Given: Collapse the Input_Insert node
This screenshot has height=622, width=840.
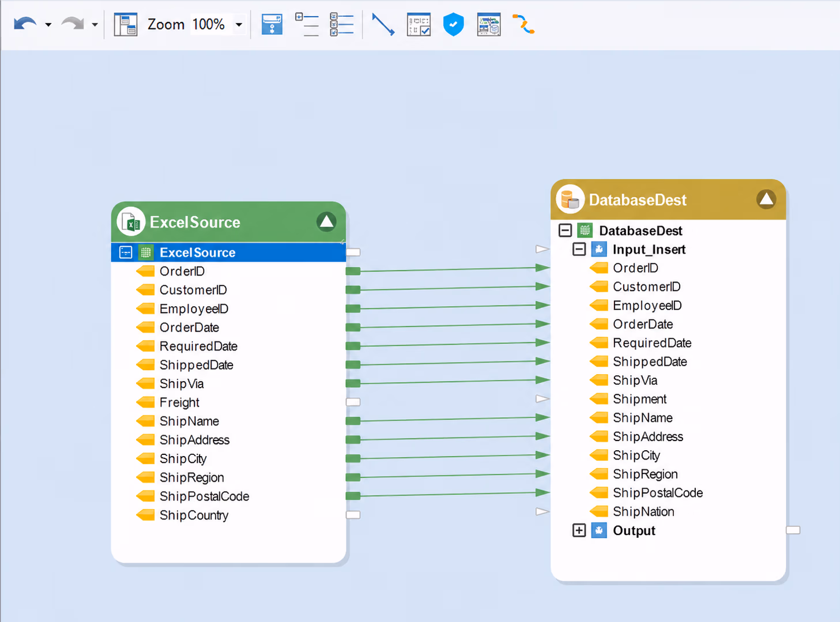Looking at the screenshot, I should tap(579, 249).
